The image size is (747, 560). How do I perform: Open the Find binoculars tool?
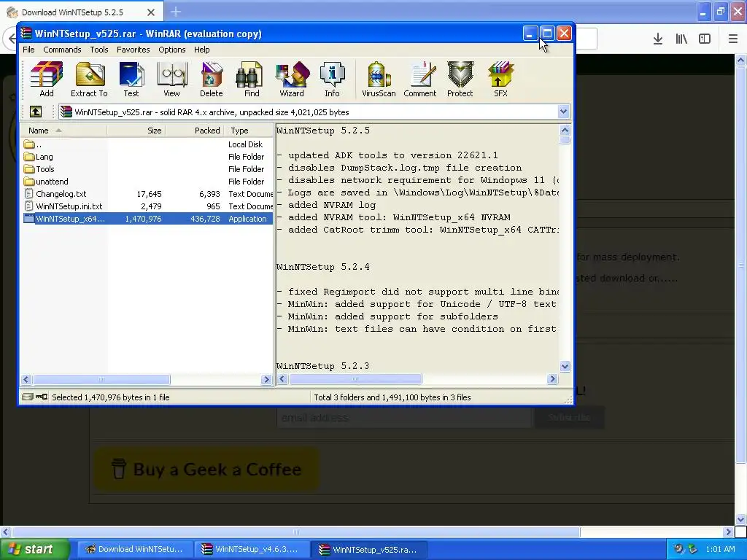click(252, 79)
